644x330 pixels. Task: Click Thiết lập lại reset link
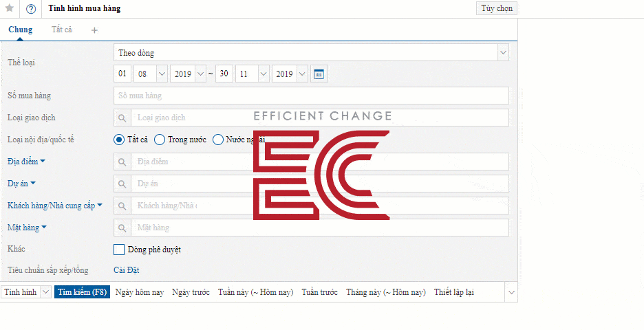[454, 292]
